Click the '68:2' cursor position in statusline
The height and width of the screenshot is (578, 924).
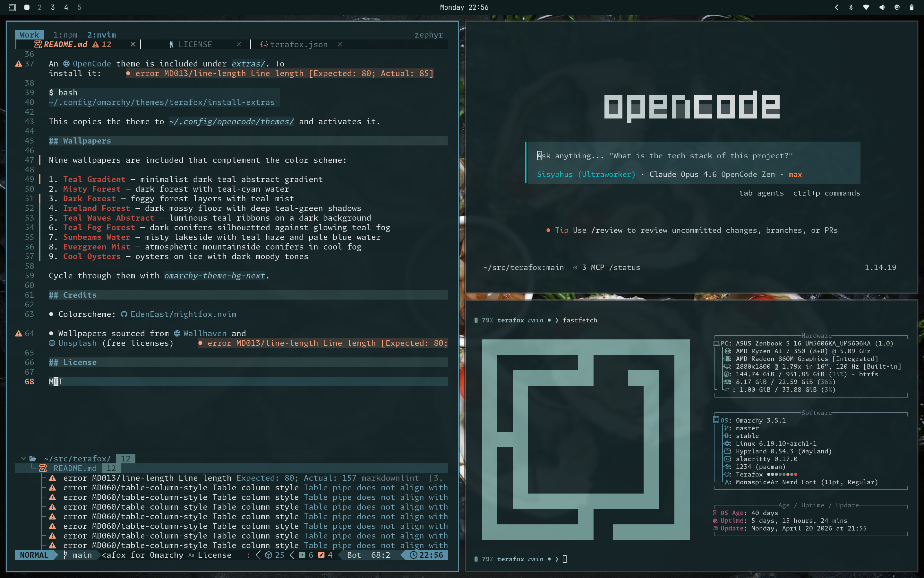point(381,555)
